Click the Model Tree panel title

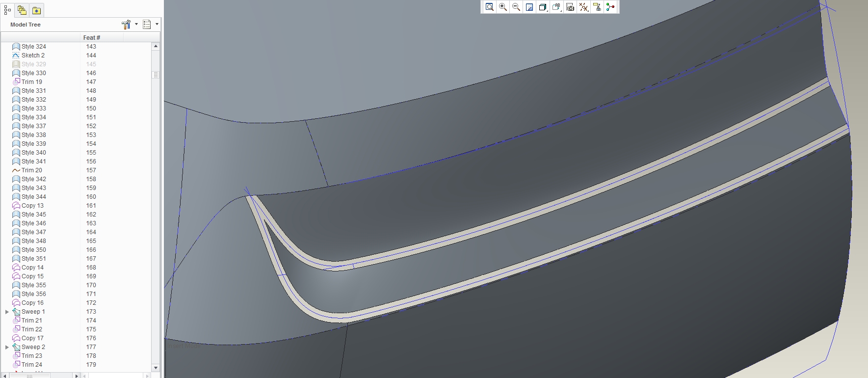26,25
